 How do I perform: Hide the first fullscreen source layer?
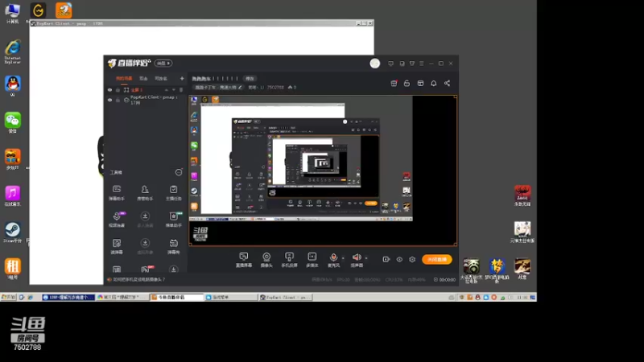pyautogui.click(x=109, y=90)
